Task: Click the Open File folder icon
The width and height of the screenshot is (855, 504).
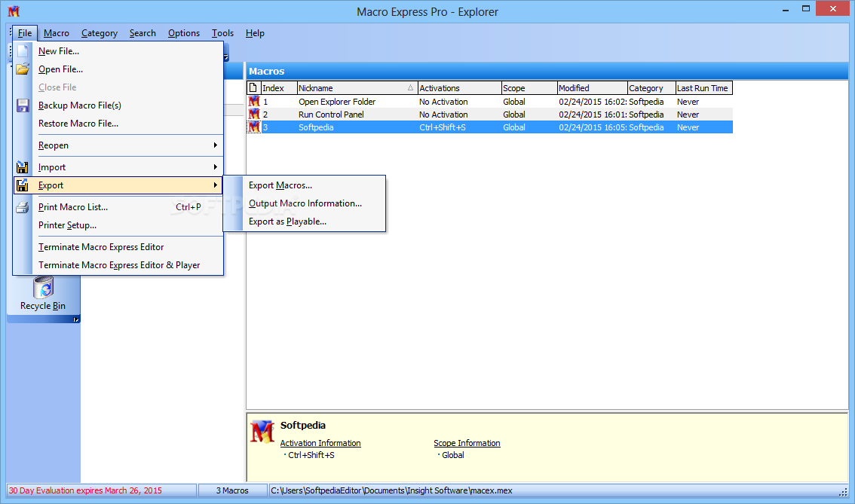Action: [23, 69]
